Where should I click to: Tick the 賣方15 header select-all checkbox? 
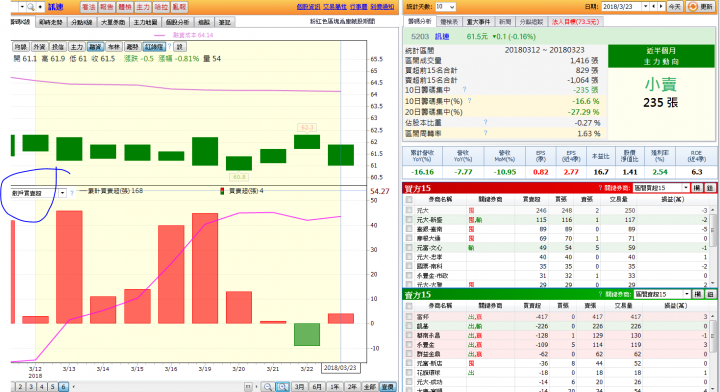point(409,306)
